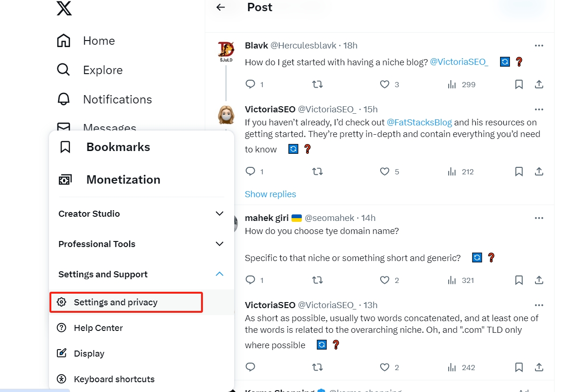Expand the Creator Studio section
Viewport: 570px width, 392px height.
(219, 213)
